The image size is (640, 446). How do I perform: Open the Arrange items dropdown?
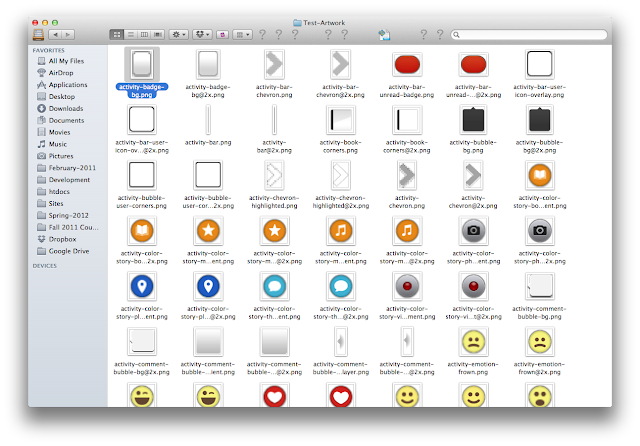point(242,35)
